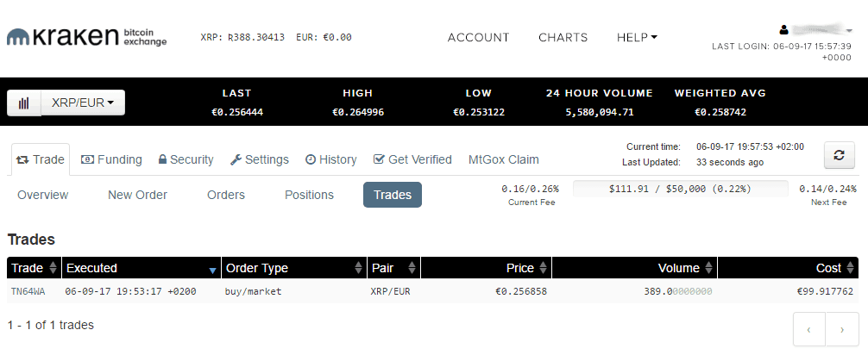
Task: Open the Get Verified tab
Action: pyautogui.click(x=412, y=159)
